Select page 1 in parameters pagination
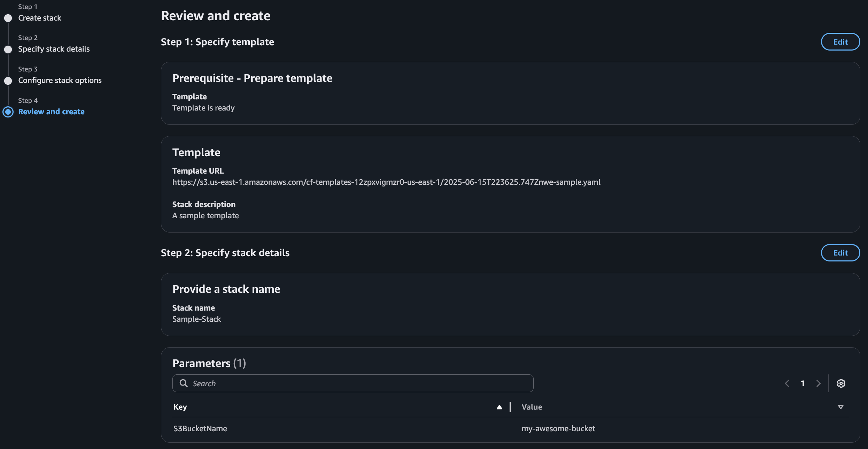This screenshot has width=868, height=449. pyautogui.click(x=803, y=383)
